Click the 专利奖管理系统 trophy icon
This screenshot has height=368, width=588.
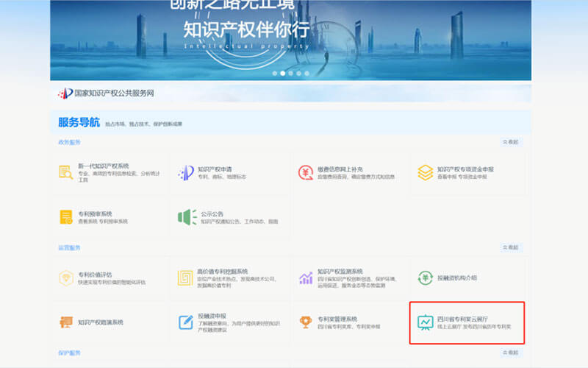click(305, 322)
